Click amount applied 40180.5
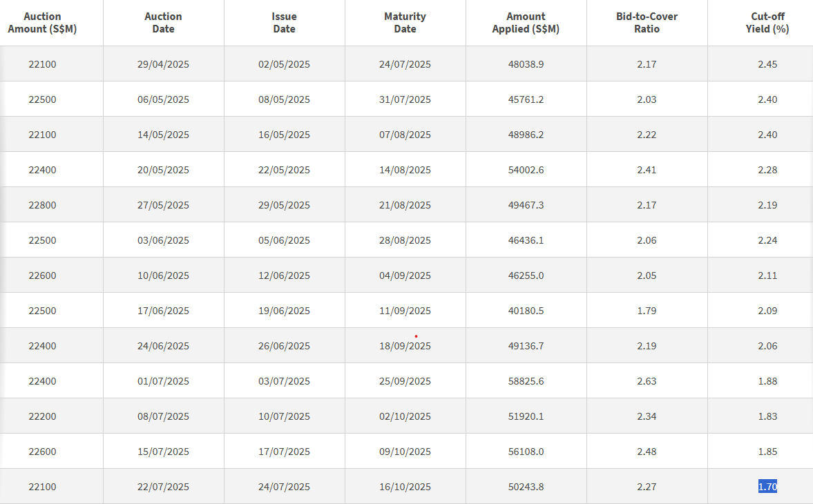Image resolution: width=813 pixels, height=504 pixels. [526, 311]
